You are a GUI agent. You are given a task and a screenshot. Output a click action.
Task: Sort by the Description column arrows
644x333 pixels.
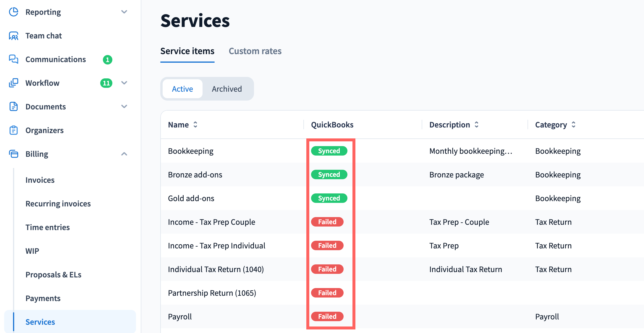pos(477,125)
